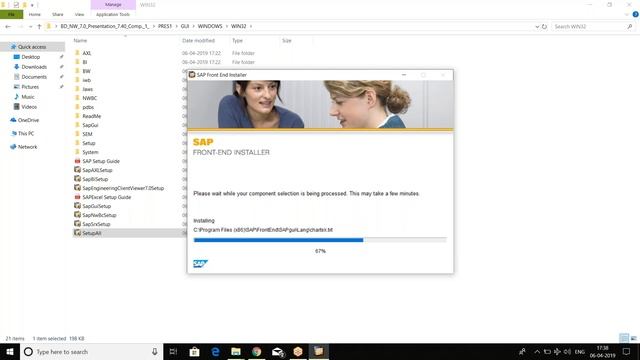Open the NWBC folder
The height and width of the screenshot is (360, 640).
pyautogui.click(x=89, y=98)
